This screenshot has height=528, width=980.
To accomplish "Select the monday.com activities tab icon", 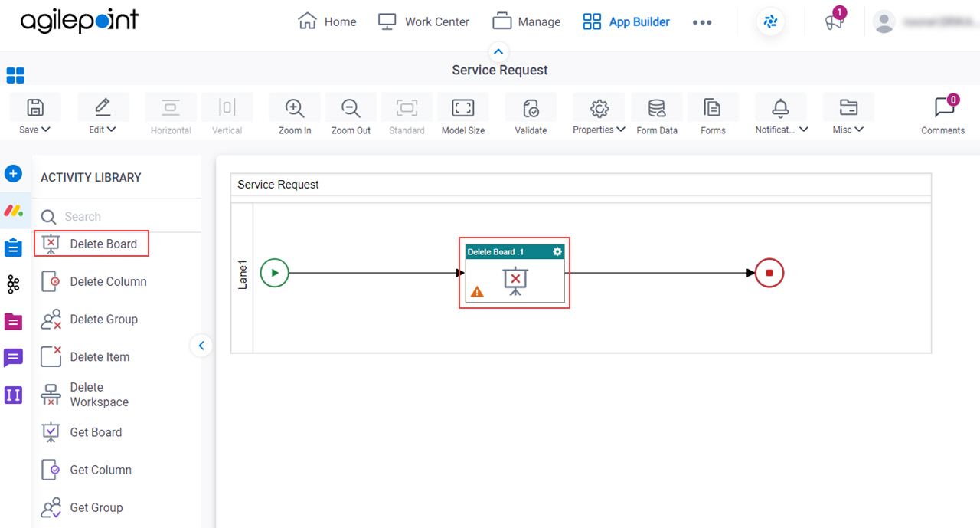I will [14, 210].
